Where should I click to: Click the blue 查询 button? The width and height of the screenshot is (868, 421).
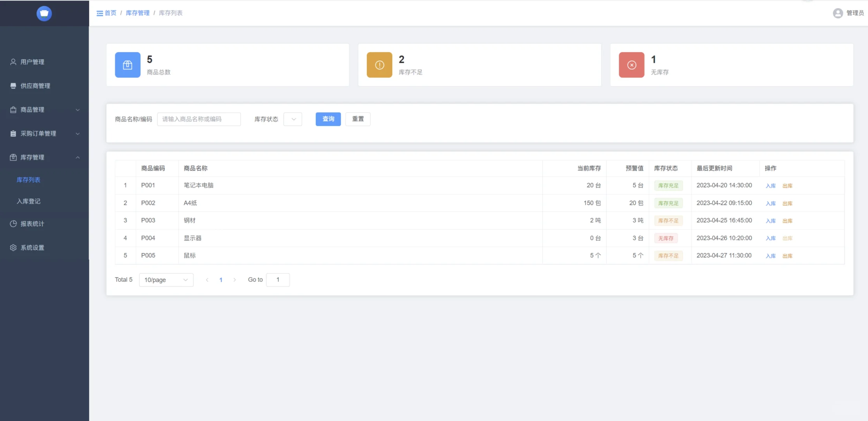(x=328, y=119)
